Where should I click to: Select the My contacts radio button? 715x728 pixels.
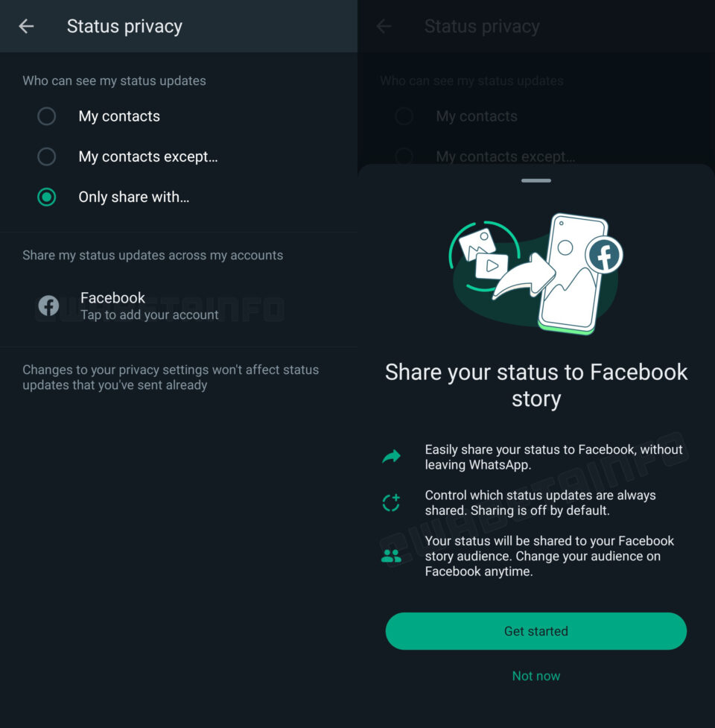pos(47,116)
